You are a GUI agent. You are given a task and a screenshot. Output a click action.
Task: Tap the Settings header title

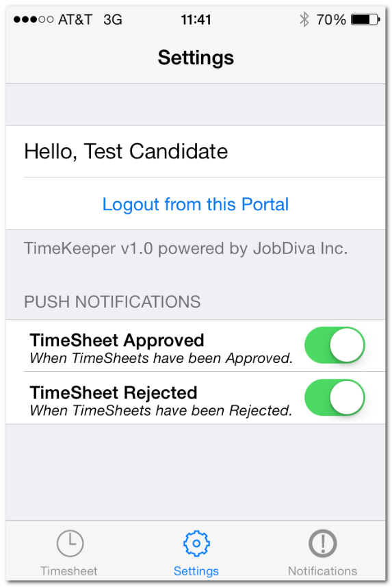[x=196, y=58]
